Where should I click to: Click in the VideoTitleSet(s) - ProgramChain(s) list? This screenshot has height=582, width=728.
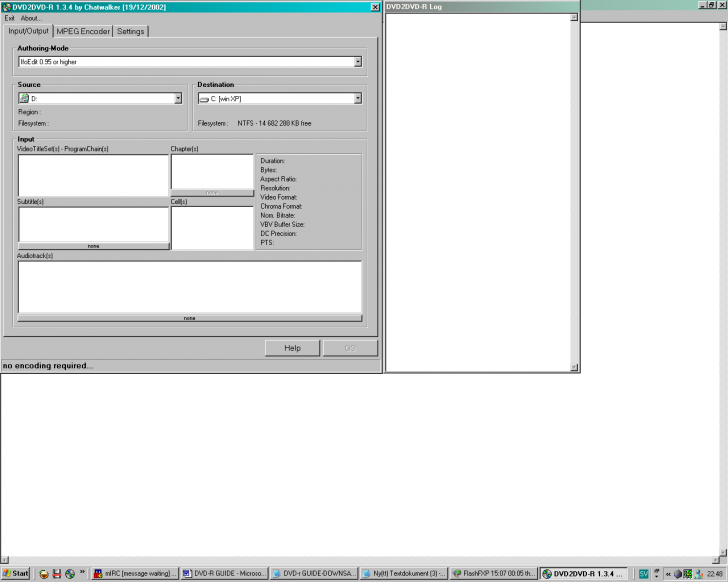(93, 175)
